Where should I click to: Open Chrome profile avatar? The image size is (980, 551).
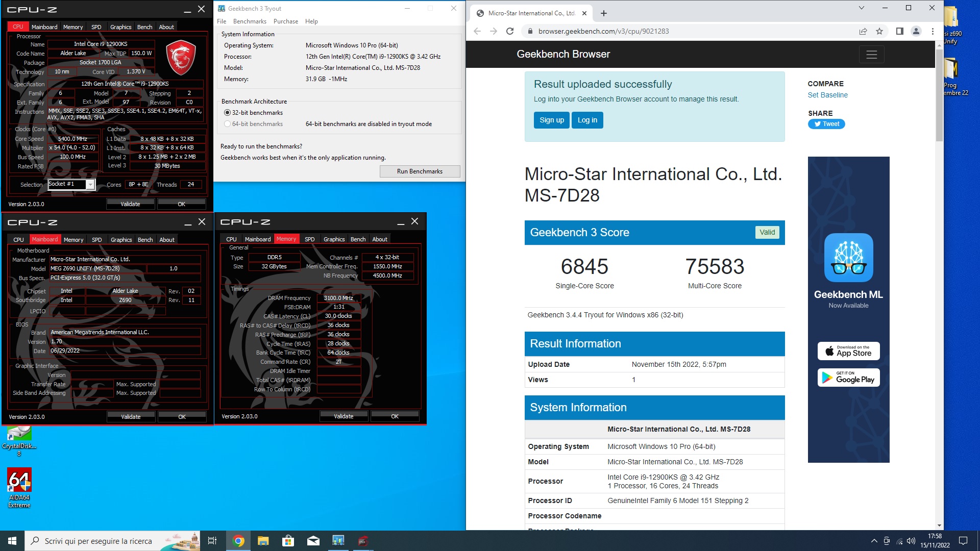pos(916,31)
